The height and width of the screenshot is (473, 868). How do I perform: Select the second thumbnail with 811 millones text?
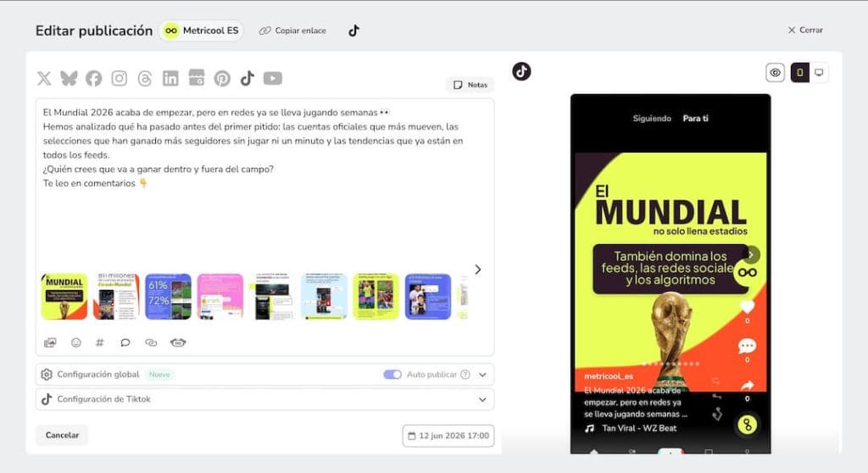(116, 297)
